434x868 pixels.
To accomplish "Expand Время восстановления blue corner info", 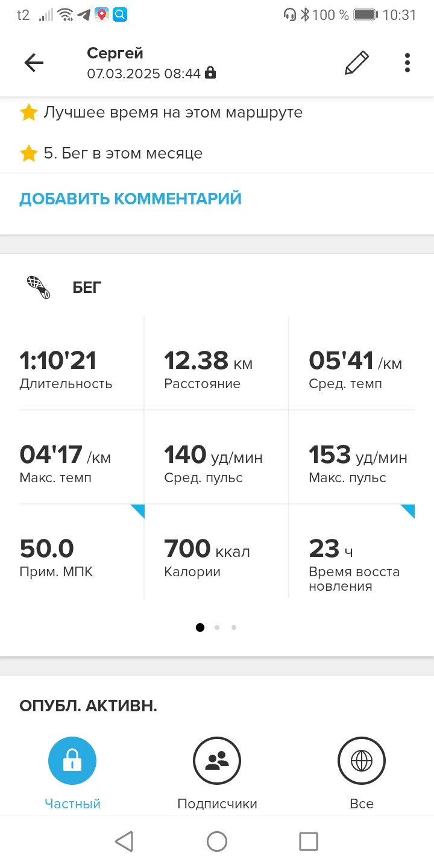I will 407,511.
